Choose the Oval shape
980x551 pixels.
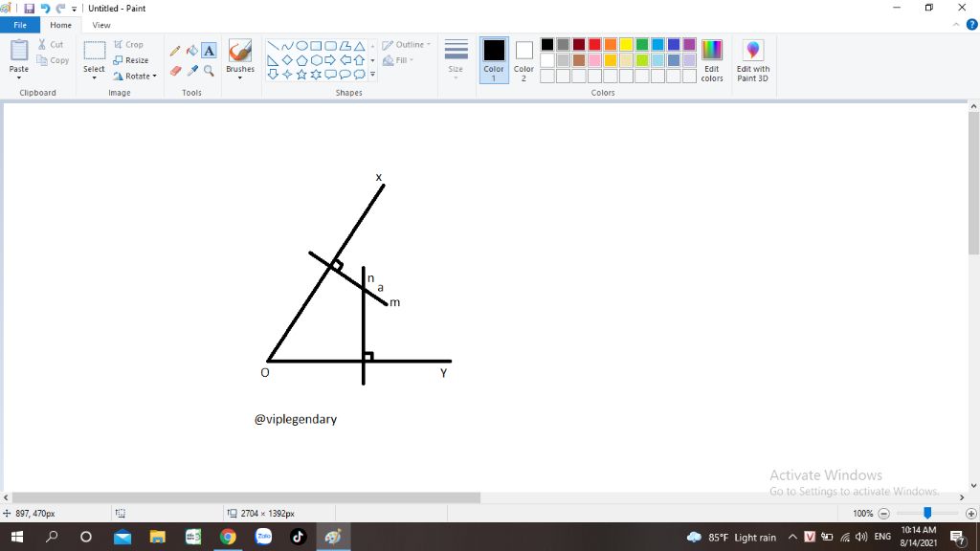pyautogui.click(x=301, y=46)
